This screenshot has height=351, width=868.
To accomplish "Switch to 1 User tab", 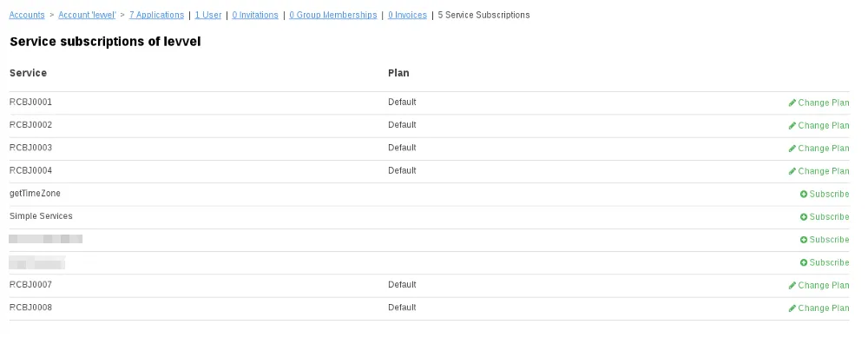I will (x=208, y=15).
